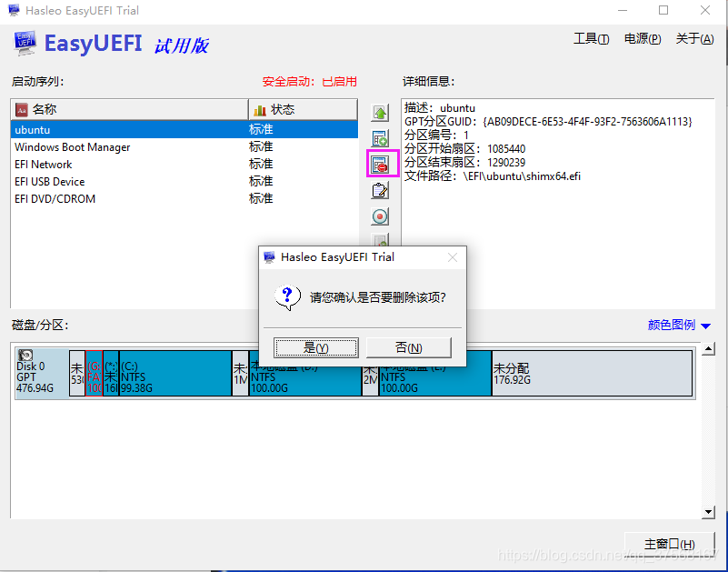The image size is (728, 572).
Task: Click the move boot entry up arrow icon
Action: [380, 112]
